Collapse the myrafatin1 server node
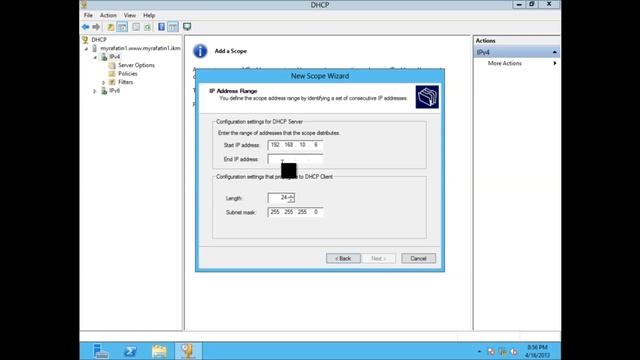The height and width of the screenshot is (360, 640). coord(86,49)
